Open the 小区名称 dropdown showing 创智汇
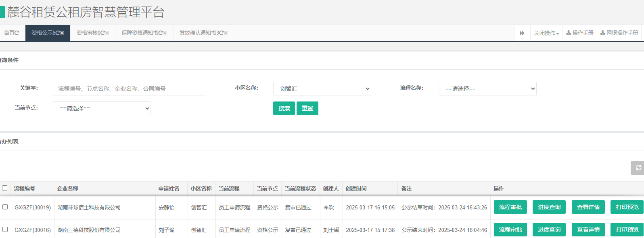Image resolution: width=644 pixels, height=238 pixels. point(322,89)
